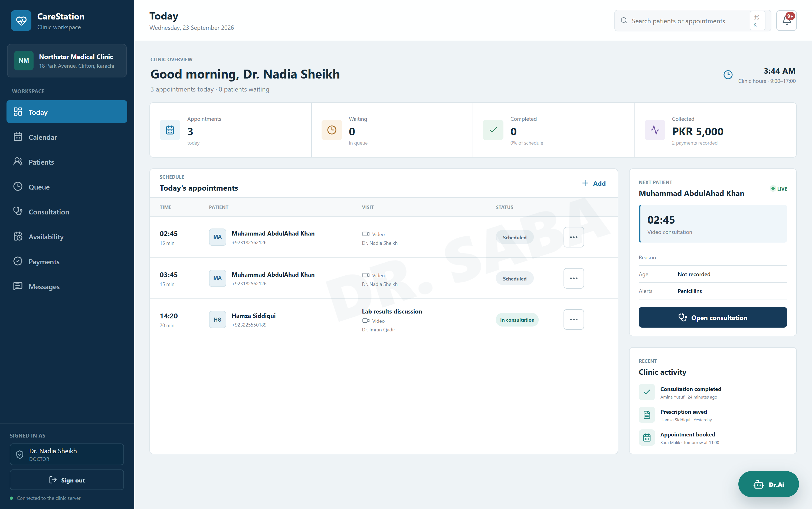Click the clock icon beside 3:44 AM
Screen dimensions: 812x509
(728, 75)
